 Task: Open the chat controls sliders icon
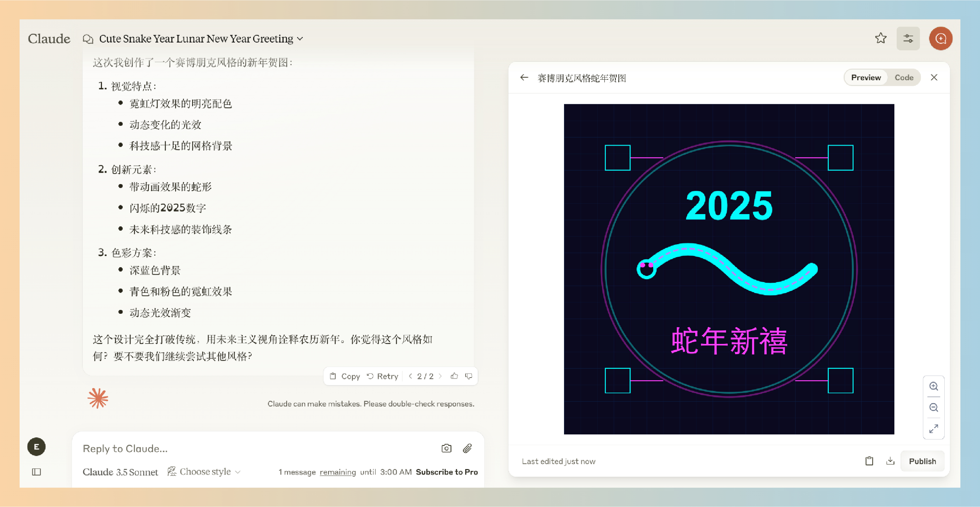(908, 39)
